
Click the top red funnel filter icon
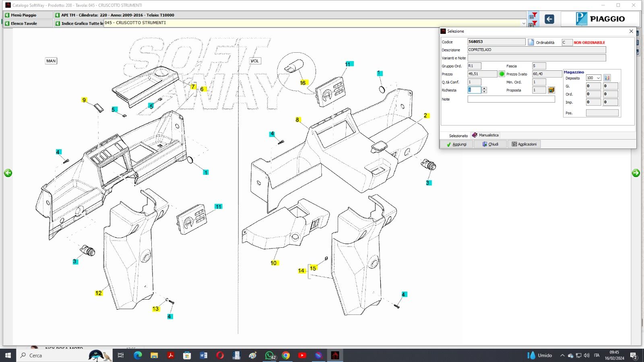click(533, 16)
